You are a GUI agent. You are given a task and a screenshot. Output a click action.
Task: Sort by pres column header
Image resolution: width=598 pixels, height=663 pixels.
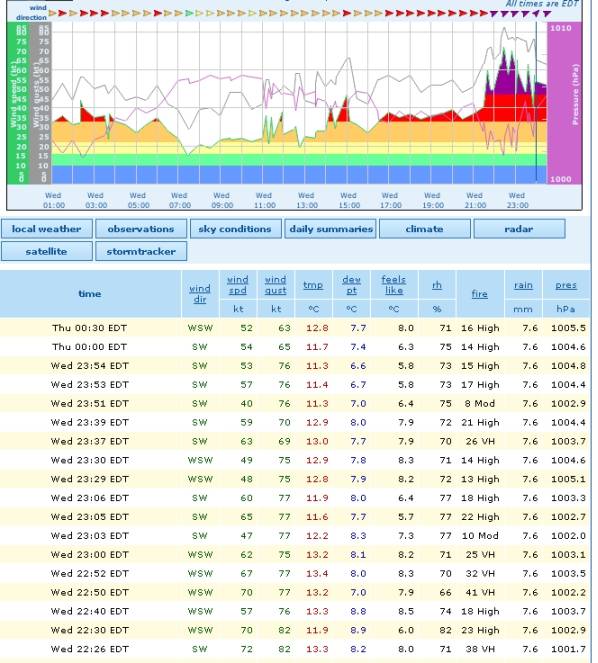pos(566,285)
